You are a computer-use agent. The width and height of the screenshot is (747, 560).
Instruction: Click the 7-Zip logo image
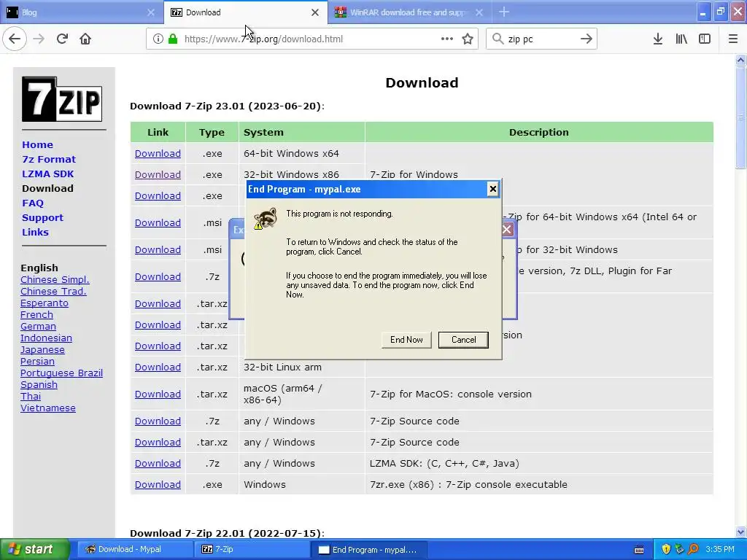[62, 99]
